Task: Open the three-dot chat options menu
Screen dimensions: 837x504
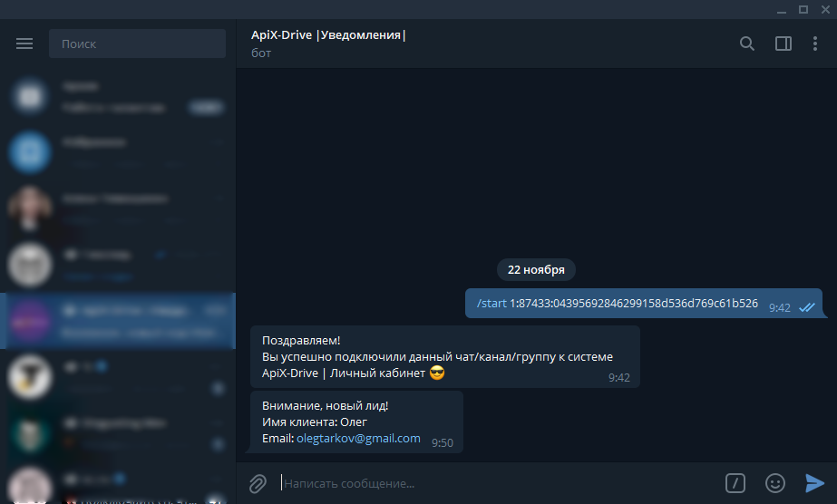Action: pyautogui.click(x=814, y=44)
